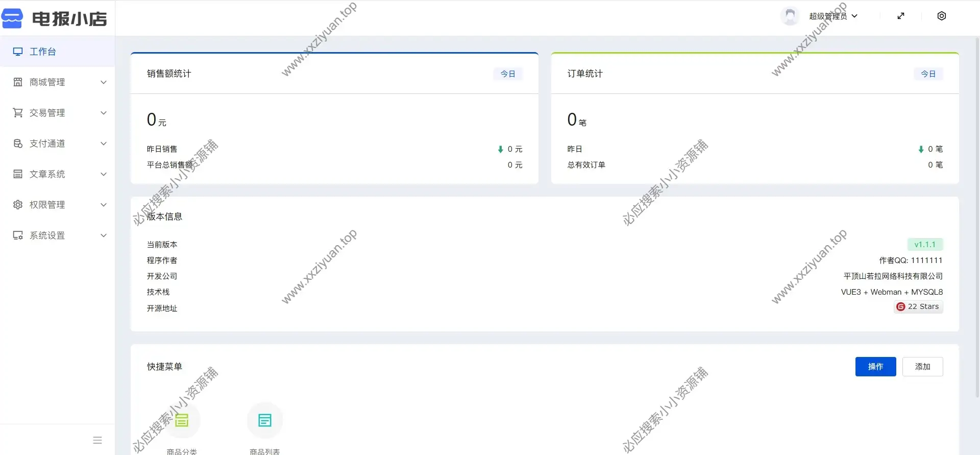Click the 支付通道 coin stack icon
This screenshot has height=455, width=980.
pyautogui.click(x=18, y=143)
